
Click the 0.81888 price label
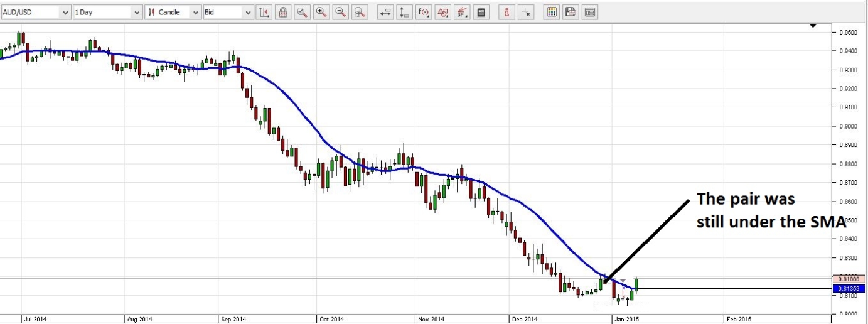849,278
